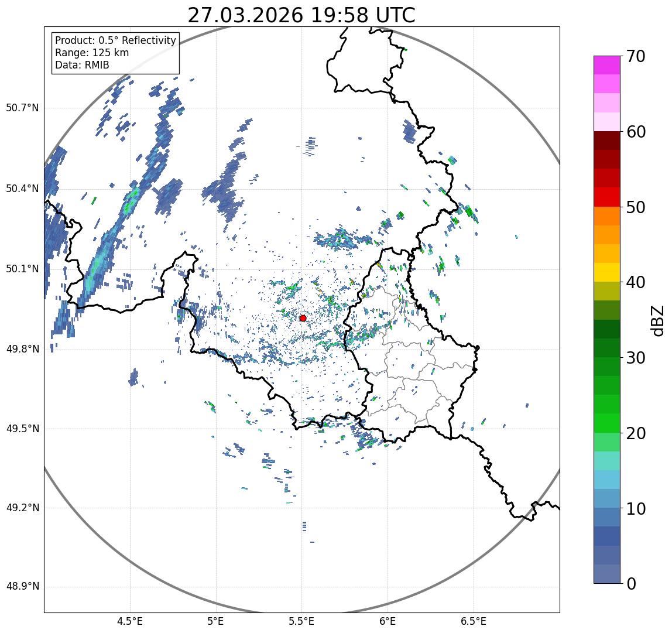
Task: Click the 4.5°E longitude label
Action: [x=131, y=622]
